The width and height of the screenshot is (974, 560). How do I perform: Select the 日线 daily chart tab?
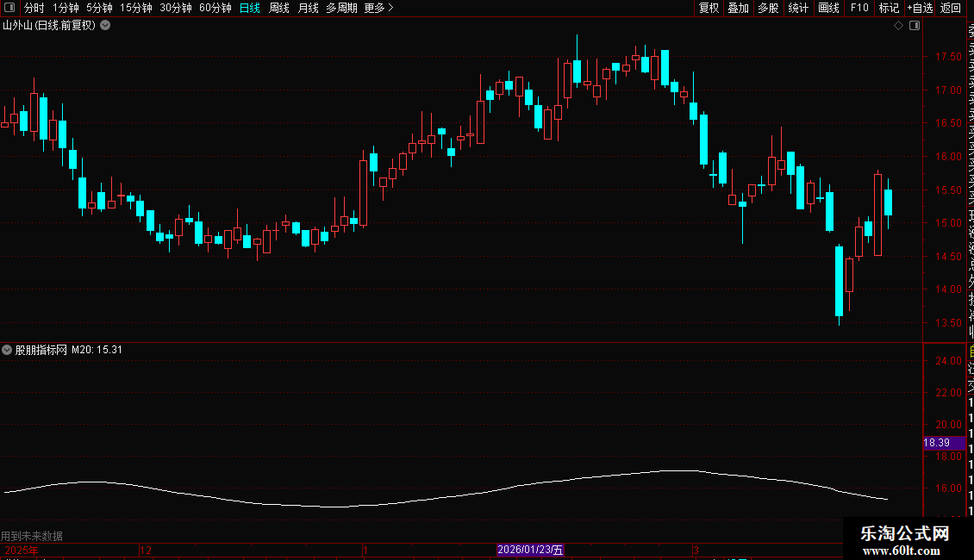[x=250, y=8]
